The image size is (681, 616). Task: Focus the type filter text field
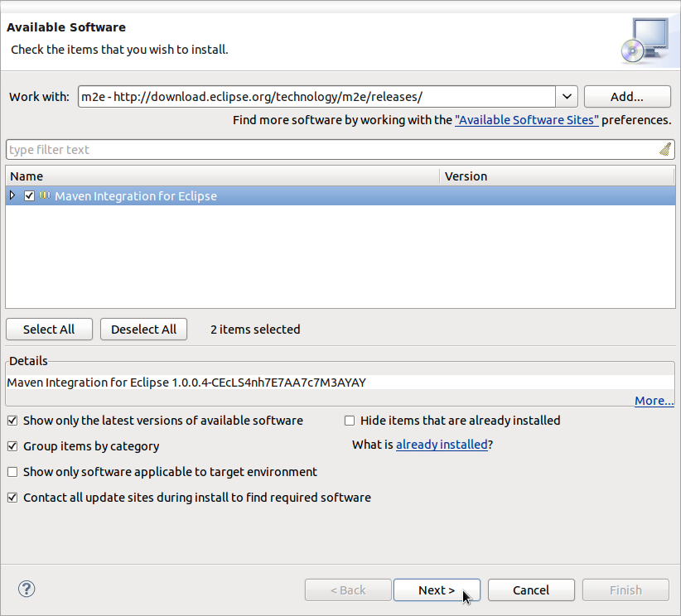click(x=331, y=150)
